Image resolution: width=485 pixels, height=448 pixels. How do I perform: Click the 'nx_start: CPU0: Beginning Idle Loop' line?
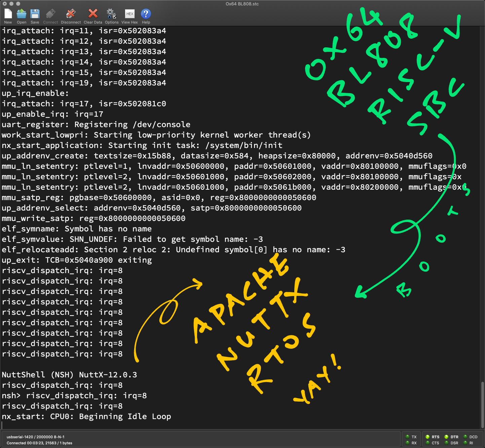[x=86, y=416]
